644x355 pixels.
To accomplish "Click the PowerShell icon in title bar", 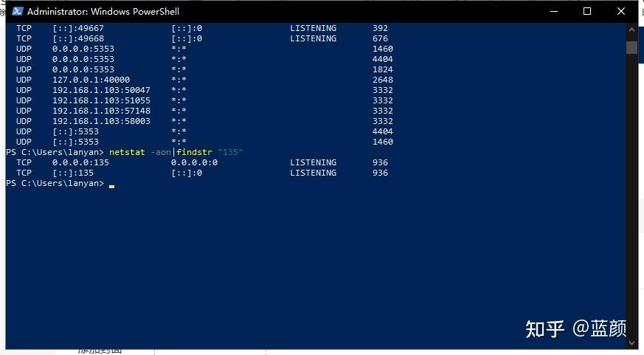I will 17,11.
